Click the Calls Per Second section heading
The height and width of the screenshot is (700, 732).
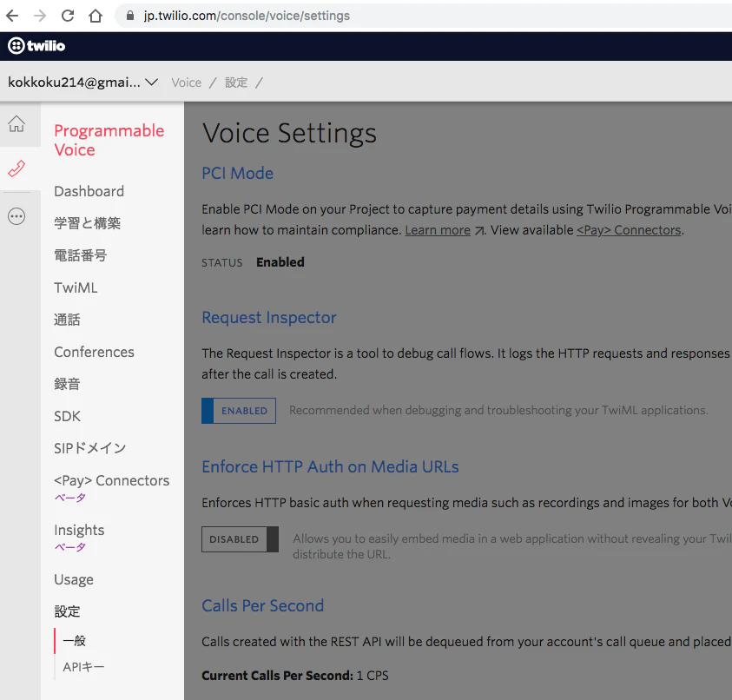tap(262, 605)
